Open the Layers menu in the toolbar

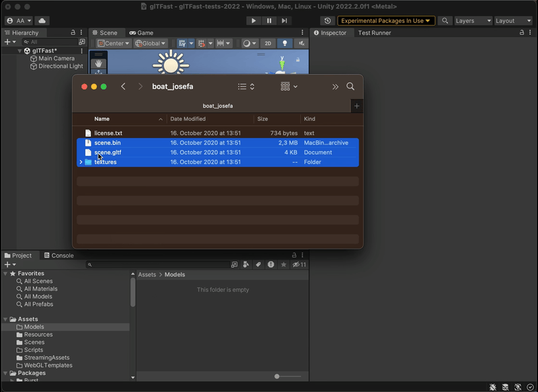473,20
